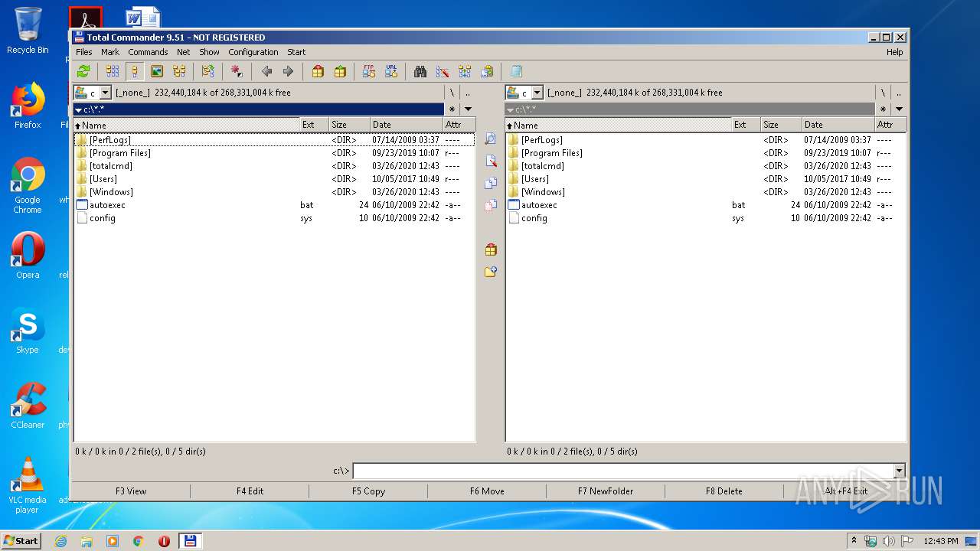Go to parent directory in right panel
This screenshot has width=980, height=551.
pyautogui.click(x=899, y=93)
